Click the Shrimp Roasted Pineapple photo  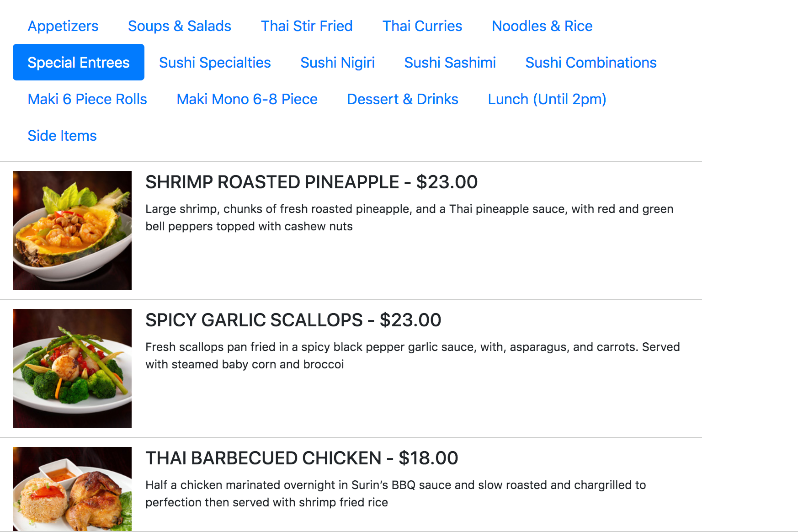point(72,230)
